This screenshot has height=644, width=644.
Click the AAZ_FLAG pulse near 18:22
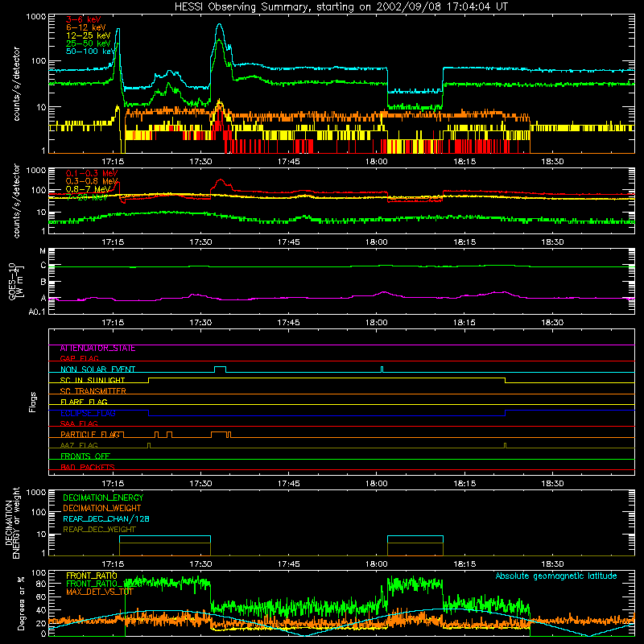point(506,445)
